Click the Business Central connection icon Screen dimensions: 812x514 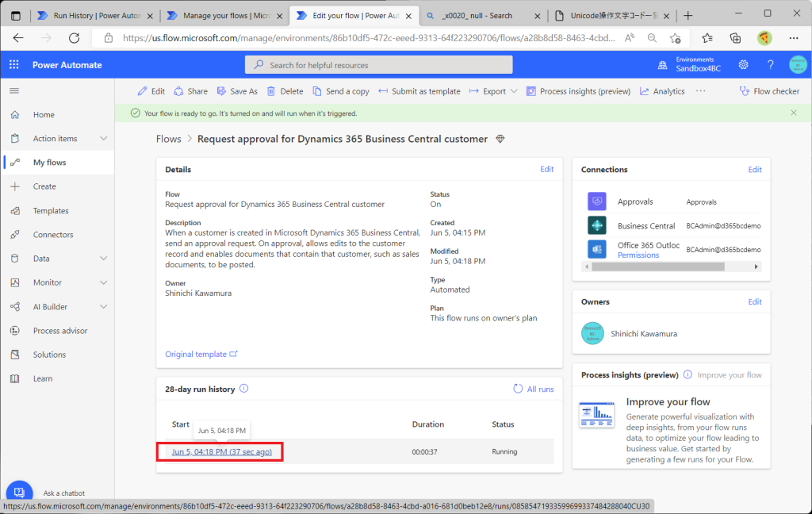click(x=596, y=225)
